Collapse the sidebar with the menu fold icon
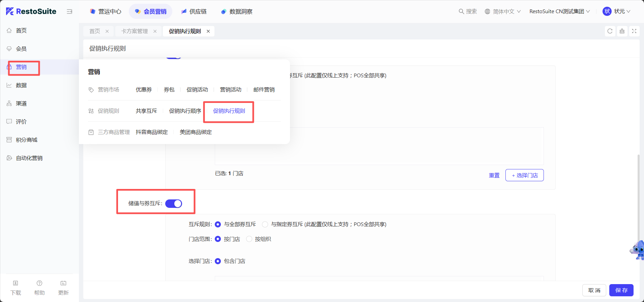Viewport: 644px width, 302px height. [69, 11]
